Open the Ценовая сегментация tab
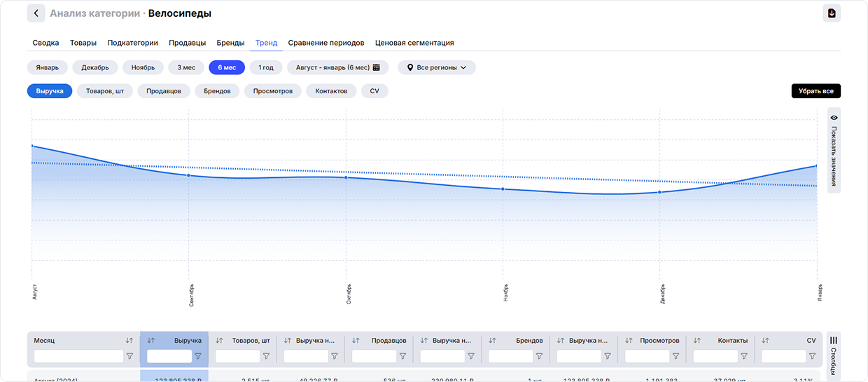 (x=414, y=43)
